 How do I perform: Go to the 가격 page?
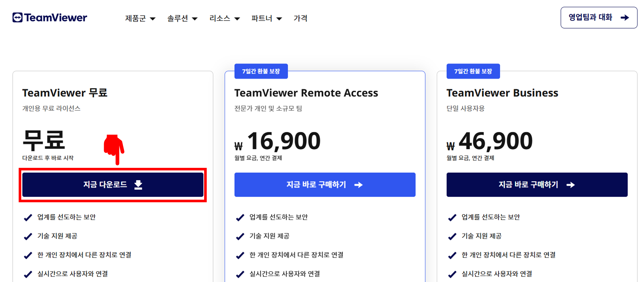click(300, 18)
